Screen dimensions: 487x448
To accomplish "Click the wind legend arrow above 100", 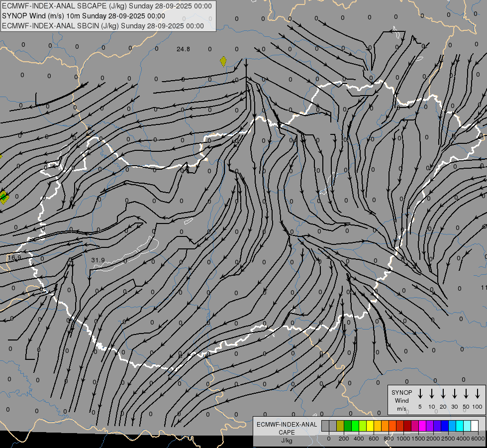I will 478,394.
